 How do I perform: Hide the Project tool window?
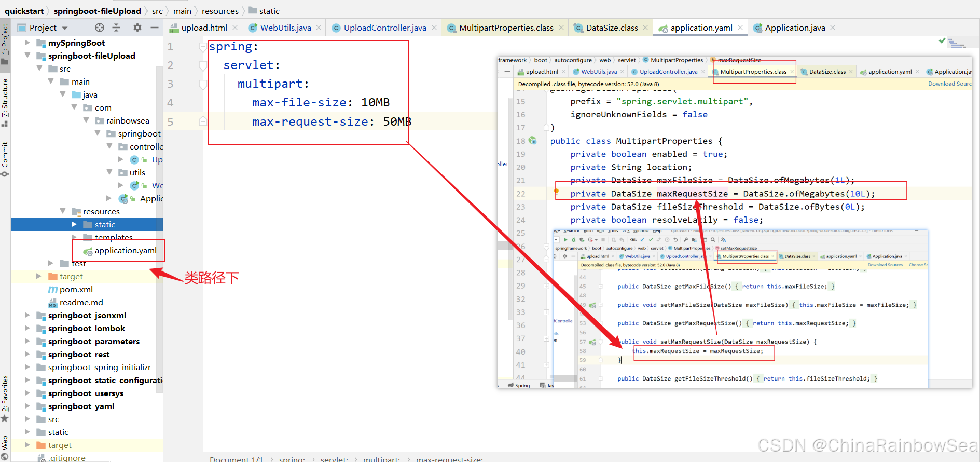154,28
